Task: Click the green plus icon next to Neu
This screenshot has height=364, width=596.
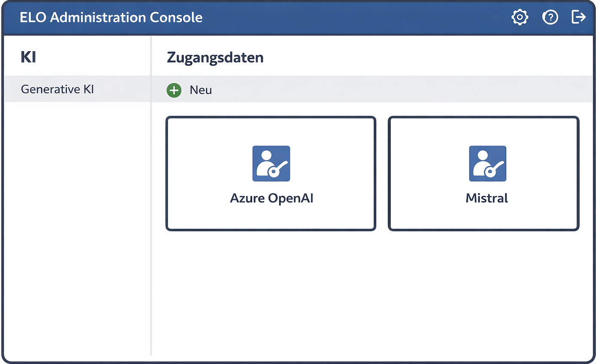Action: pyautogui.click(x=174, y=90)
